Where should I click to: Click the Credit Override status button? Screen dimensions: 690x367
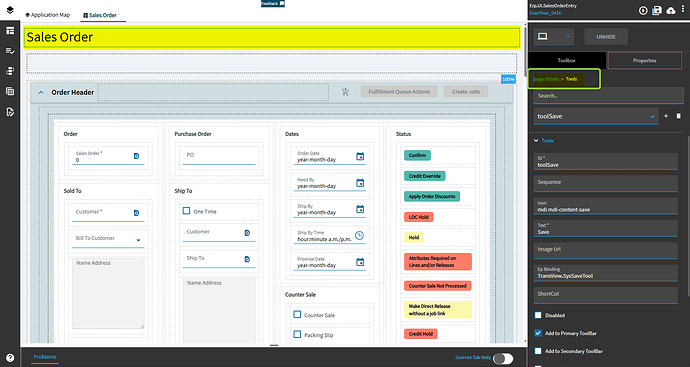[x=425, y=176]
